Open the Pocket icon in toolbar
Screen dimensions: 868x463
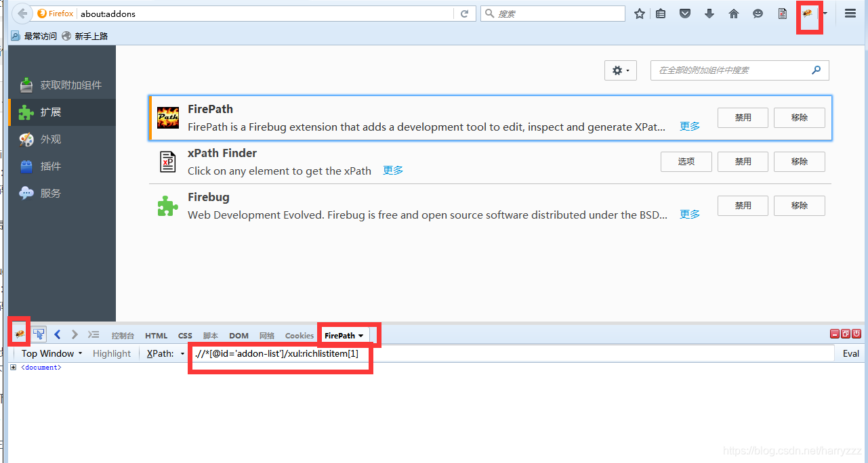685,14
